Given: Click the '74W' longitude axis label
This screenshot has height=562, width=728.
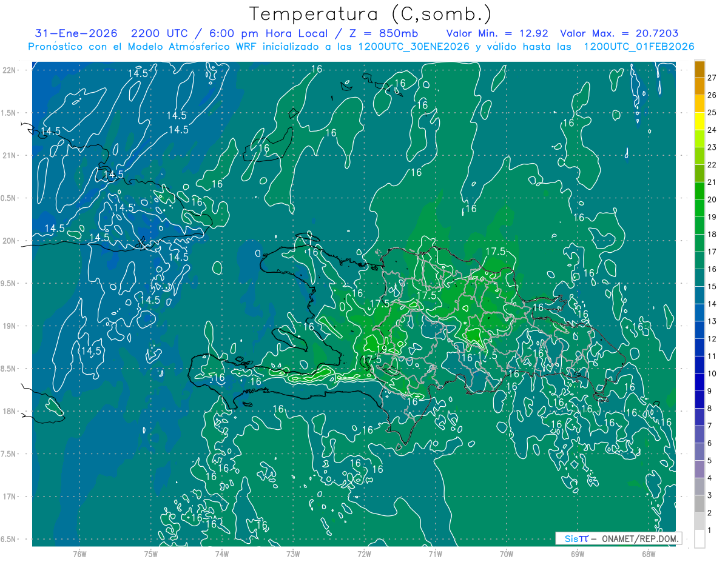Looking at the screenshot, I should (221, 554).
